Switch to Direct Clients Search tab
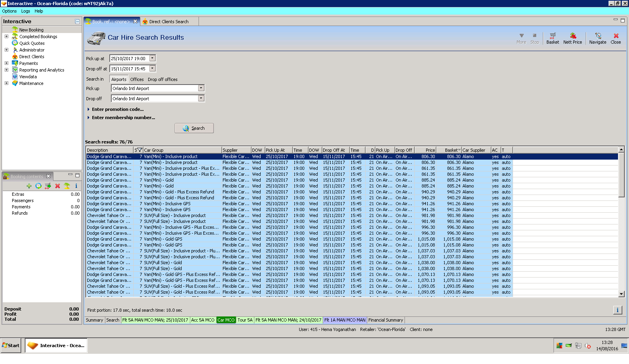 pyautogui.click(x=169, y=22)
